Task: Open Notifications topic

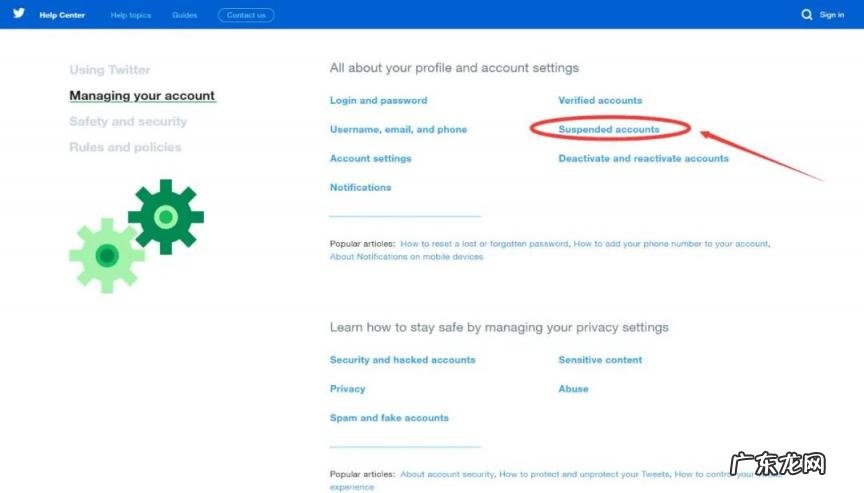Action: (x=360, y=187)
